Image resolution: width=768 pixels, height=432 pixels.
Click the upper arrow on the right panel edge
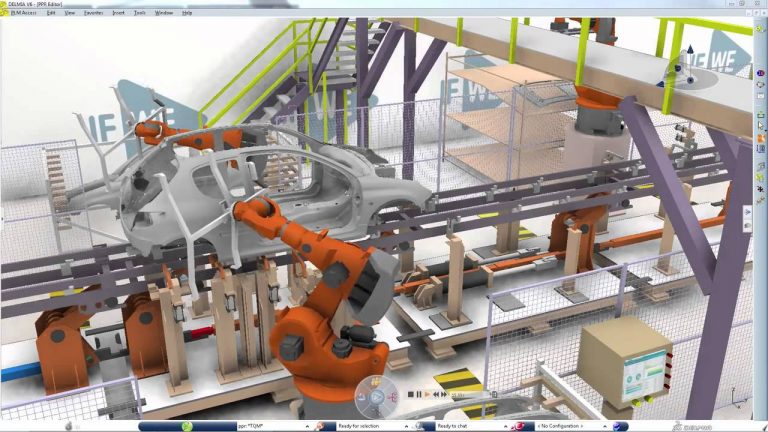pyautogui.click(x=747, y=212)
